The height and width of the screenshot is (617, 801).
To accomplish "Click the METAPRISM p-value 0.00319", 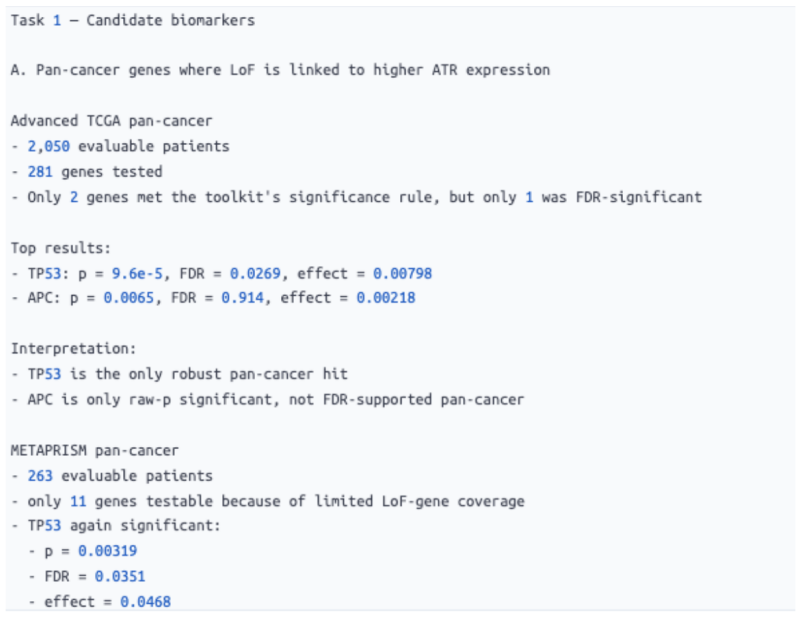I will coord(107,551).
